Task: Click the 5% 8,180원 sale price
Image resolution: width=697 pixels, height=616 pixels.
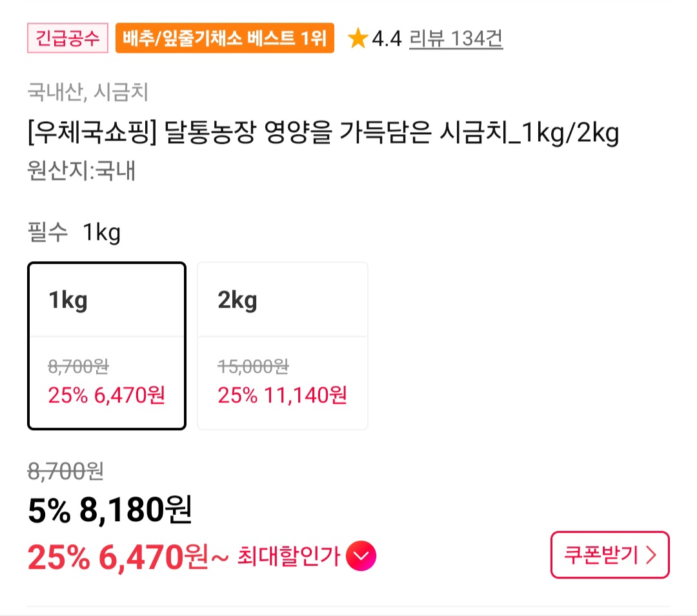Action: 110,512
